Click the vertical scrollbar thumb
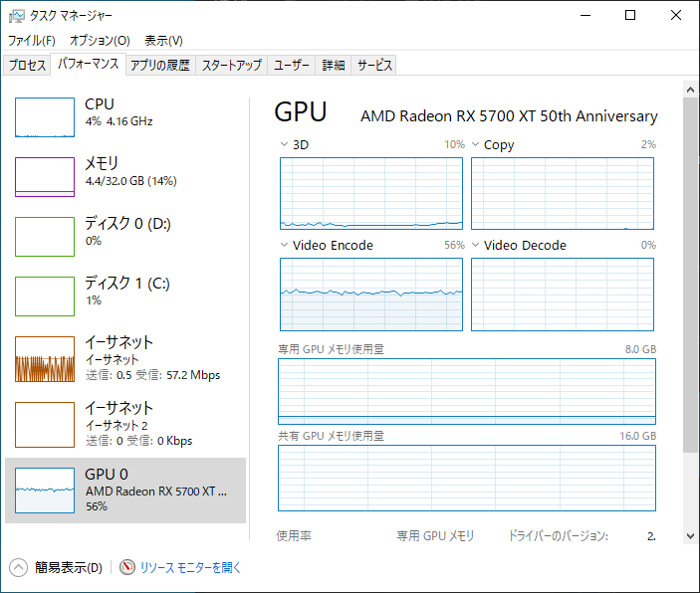700x593 pixels. pos(690,276)
